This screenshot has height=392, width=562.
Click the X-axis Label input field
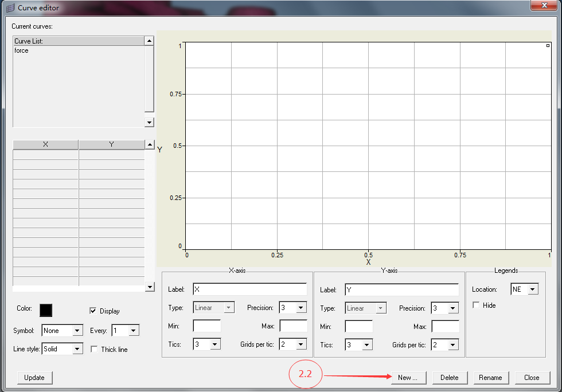(x=249, y=289)
